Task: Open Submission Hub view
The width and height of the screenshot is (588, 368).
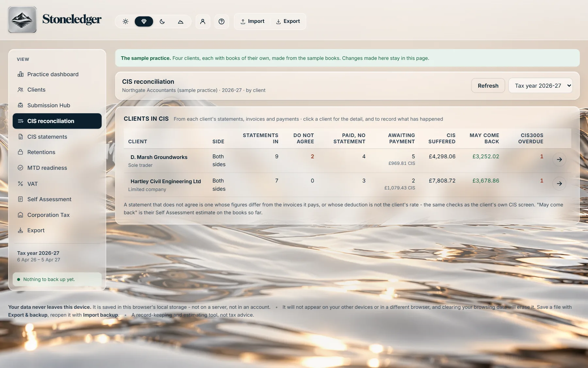Action: [57, 105]
